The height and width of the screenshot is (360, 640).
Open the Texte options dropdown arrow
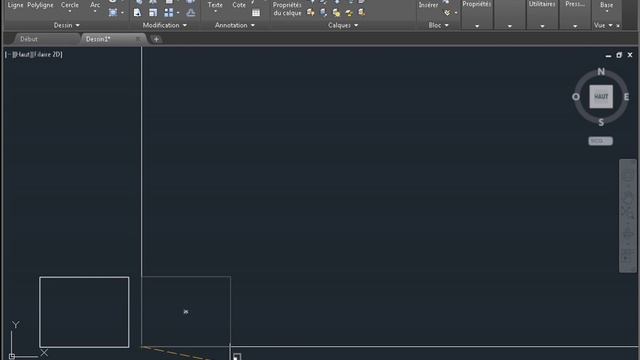pyautogui.click(x=215, y=11)
